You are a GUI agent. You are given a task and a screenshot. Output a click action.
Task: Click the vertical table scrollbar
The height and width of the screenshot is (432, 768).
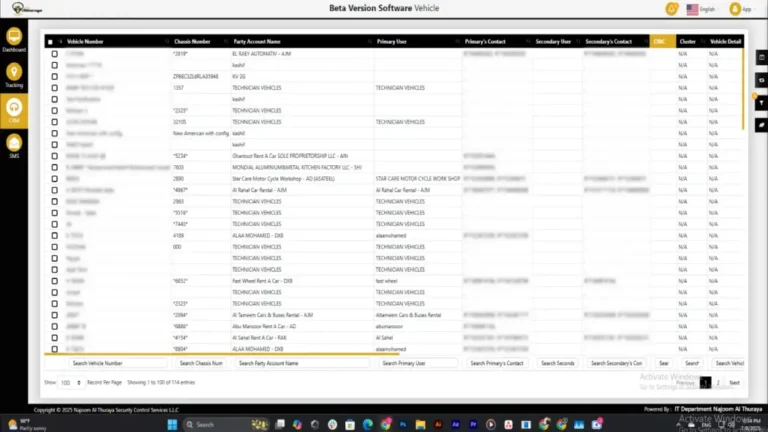click(x=743, y=88)
